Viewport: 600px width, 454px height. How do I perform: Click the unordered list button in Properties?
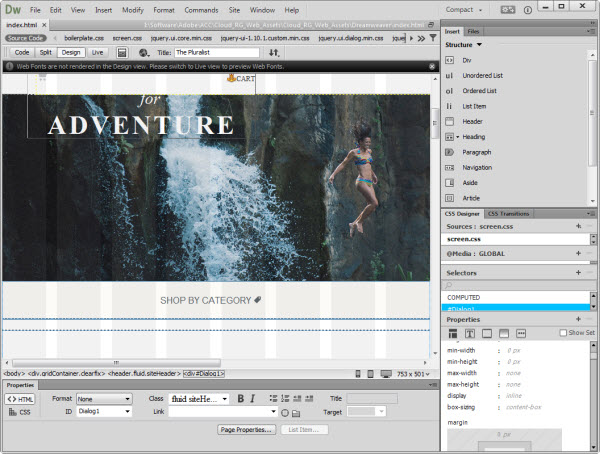tap(273, 398)
